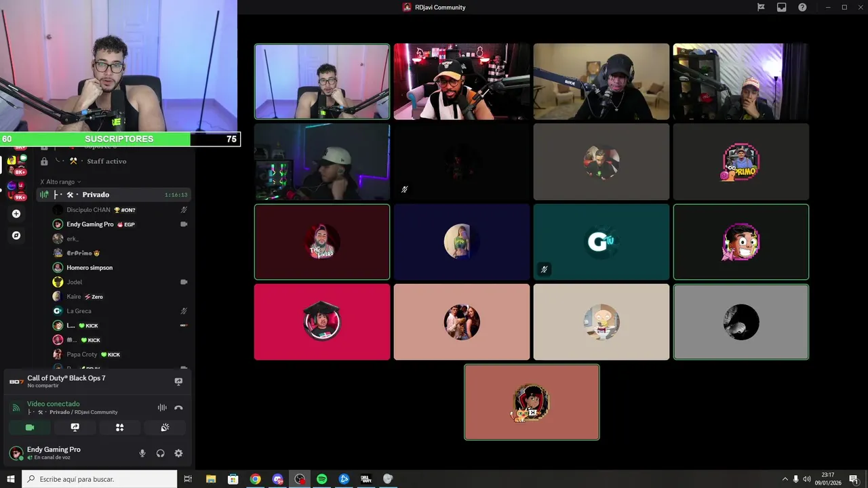The width and height of the screenshot is (868, 488).
Task: Open Discord help question mark icon
Action: [x=802, y=7]
